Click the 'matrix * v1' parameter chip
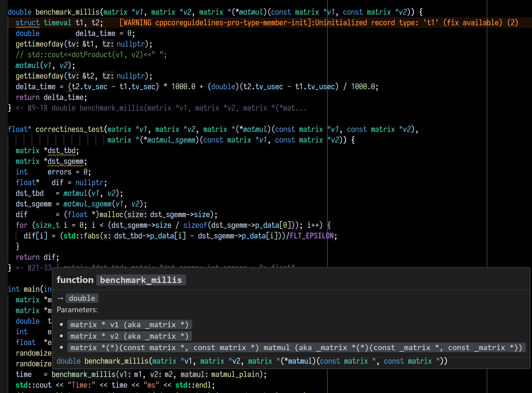Image resolution: width=532 pixels, height=393 pixels. pyautogui.click(x=130, y=325)
